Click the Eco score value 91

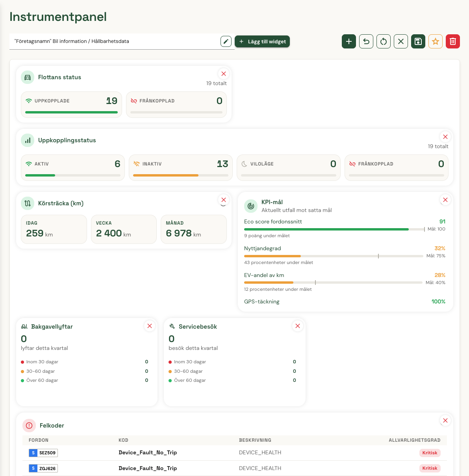click(442, 221)
